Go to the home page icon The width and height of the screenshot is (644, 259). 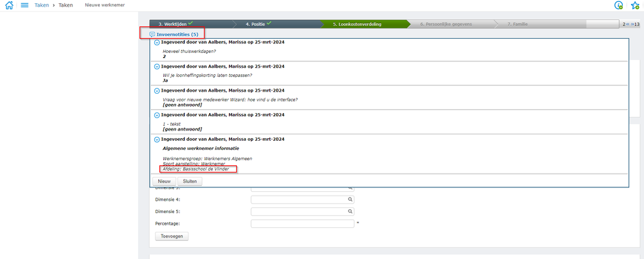9,5
